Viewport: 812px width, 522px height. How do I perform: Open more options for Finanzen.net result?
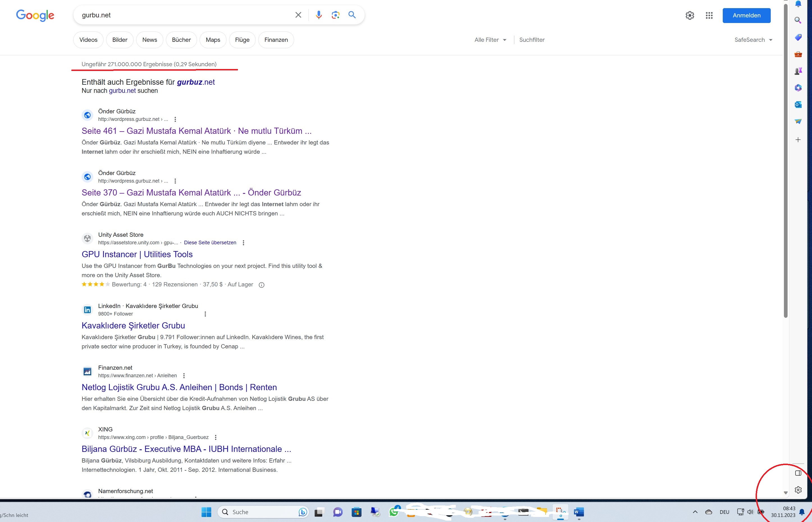[184, 376]
